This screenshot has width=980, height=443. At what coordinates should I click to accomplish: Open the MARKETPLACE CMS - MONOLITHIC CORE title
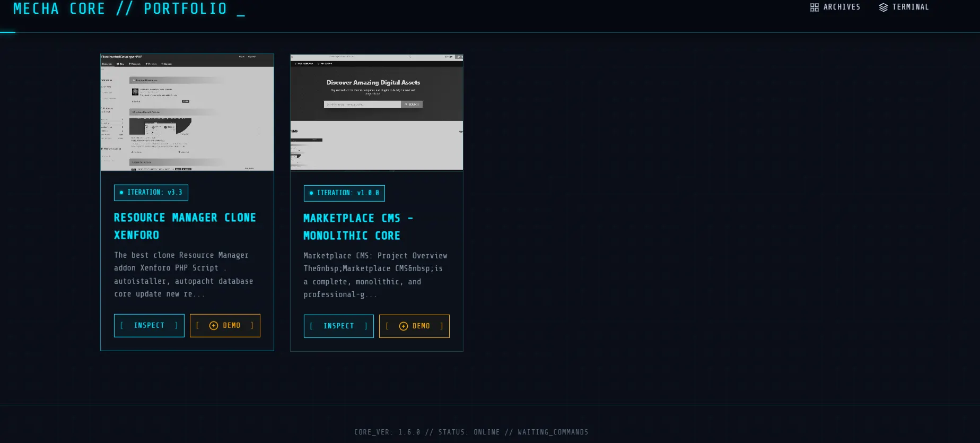click(x=358, y=227)
